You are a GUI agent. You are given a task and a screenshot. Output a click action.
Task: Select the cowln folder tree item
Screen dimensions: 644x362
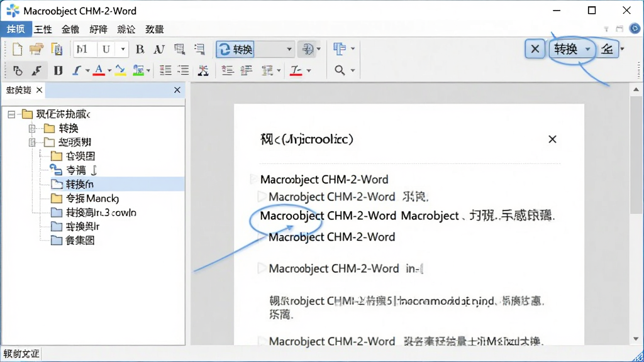pos(101,212)
